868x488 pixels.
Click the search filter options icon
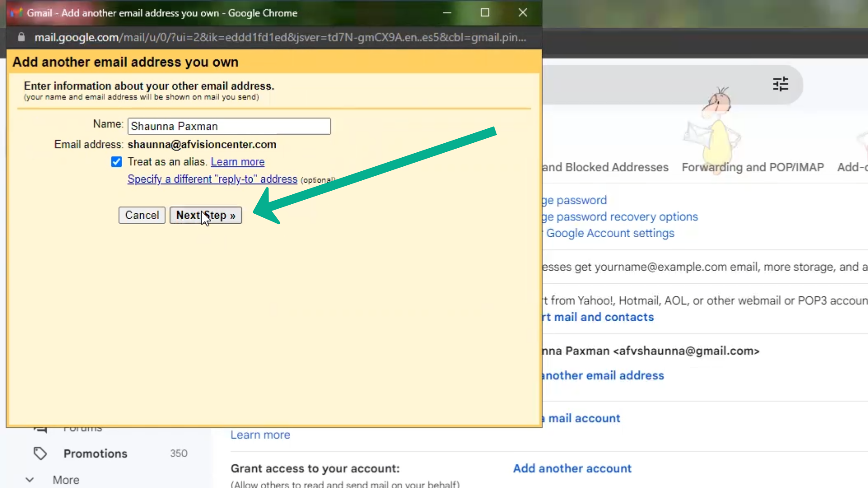(780, 84)
